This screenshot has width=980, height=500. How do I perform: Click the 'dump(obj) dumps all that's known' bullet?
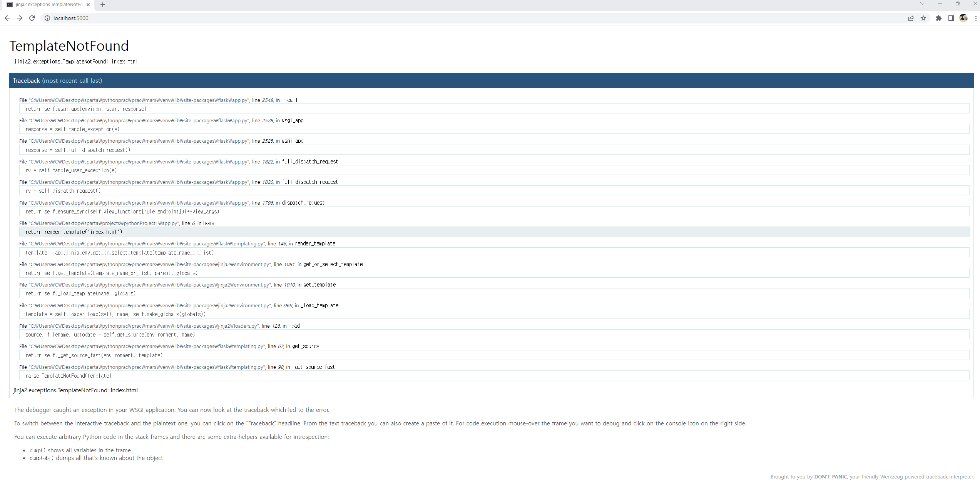point(96,458)
